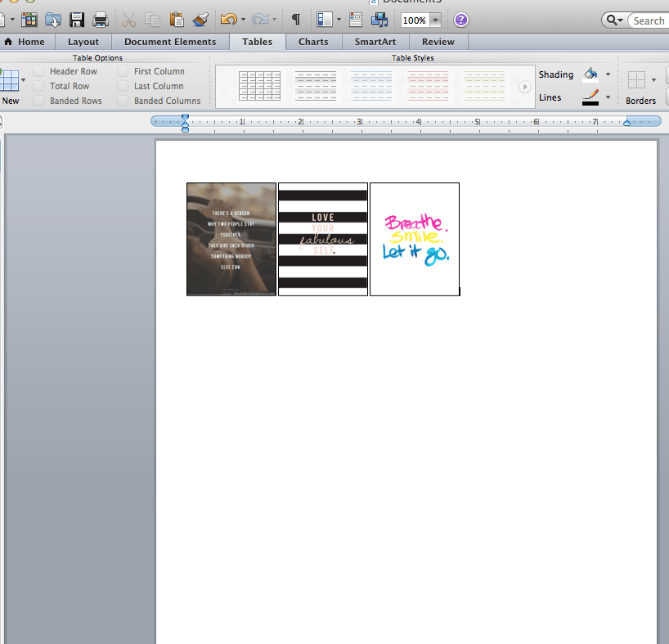Apply the gray banded table style
669x644 pixels.
point(316,86)
